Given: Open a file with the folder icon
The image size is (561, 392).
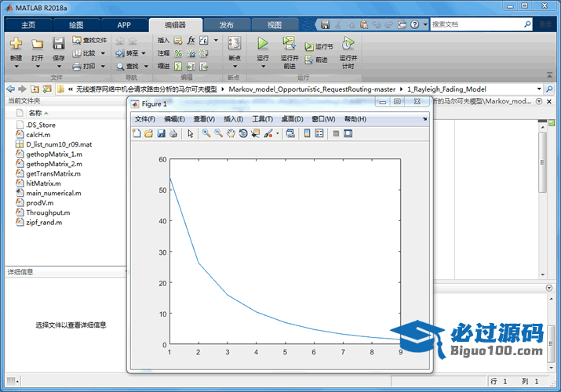Looking at the screenshot, I should tap(37, 43).
